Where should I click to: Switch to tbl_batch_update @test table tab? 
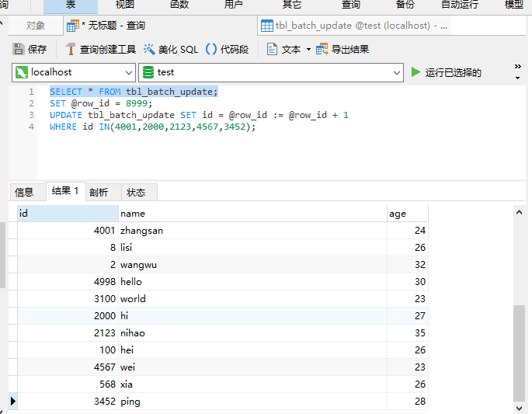[353, 26]
